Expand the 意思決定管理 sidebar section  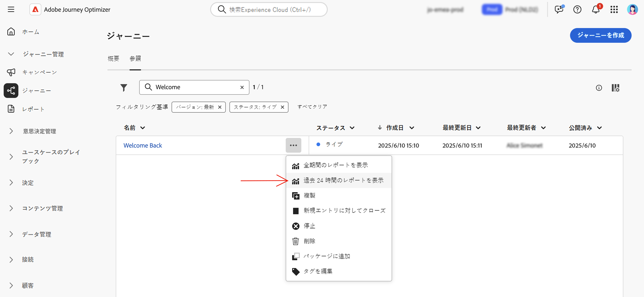(x=11, y=131)
